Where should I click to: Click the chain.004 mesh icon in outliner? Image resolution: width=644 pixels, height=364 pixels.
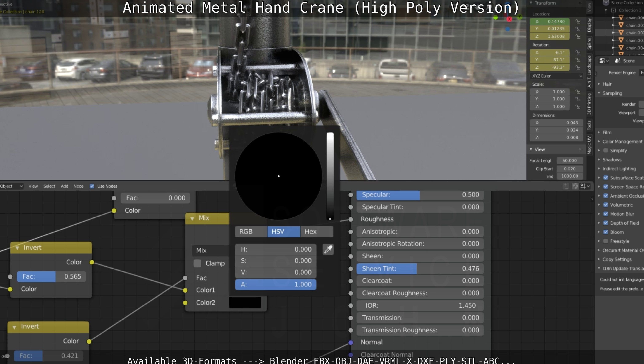[621, 47]
